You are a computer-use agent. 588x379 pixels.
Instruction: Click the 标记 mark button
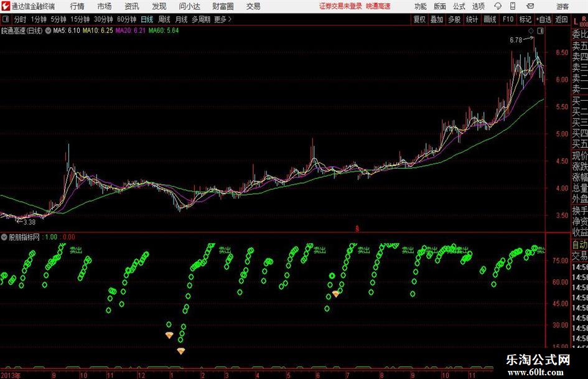(x=525, y=19)
